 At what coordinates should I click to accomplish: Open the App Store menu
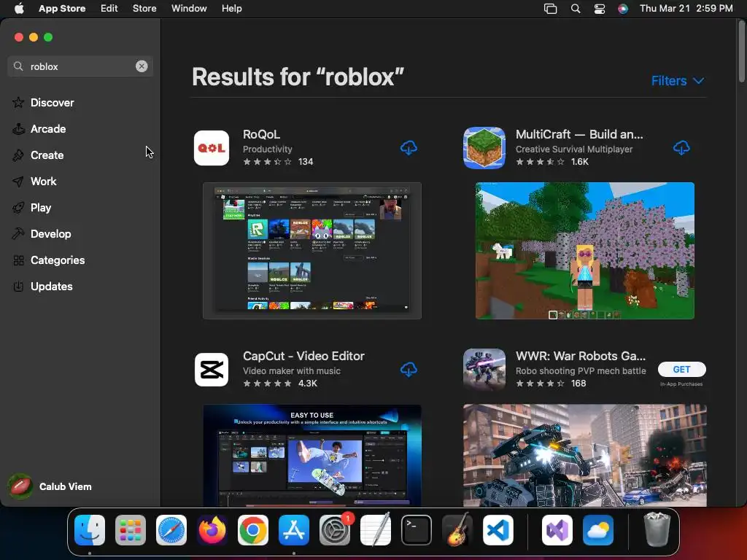coord(62,8)
